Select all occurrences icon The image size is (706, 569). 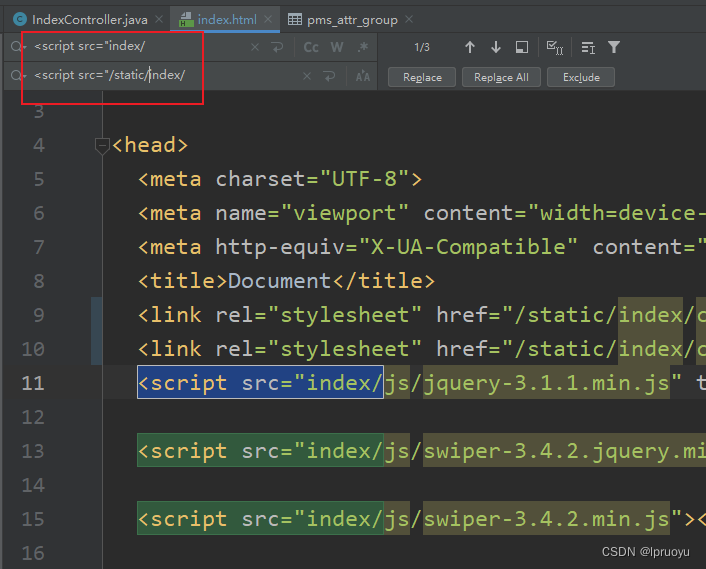click(555, 47)
